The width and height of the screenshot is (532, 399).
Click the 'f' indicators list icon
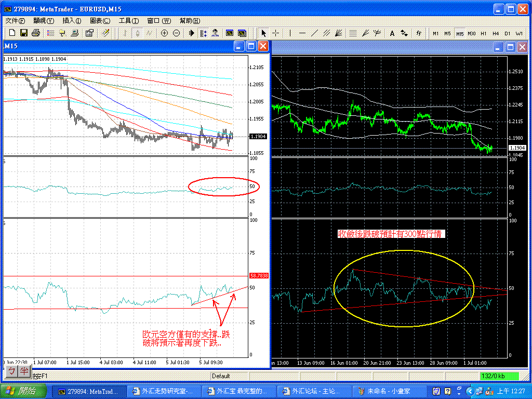419,33
